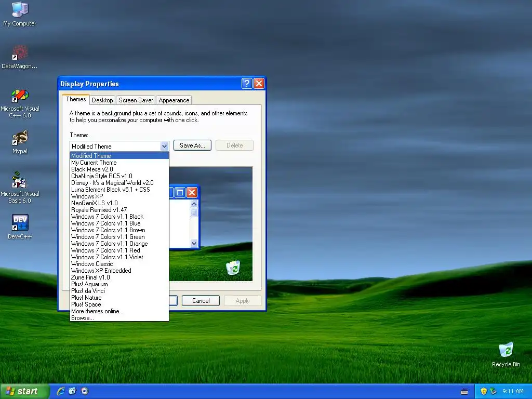Switch to the Appearance tab
Screen dimensions: 532x399
(174, 100)
